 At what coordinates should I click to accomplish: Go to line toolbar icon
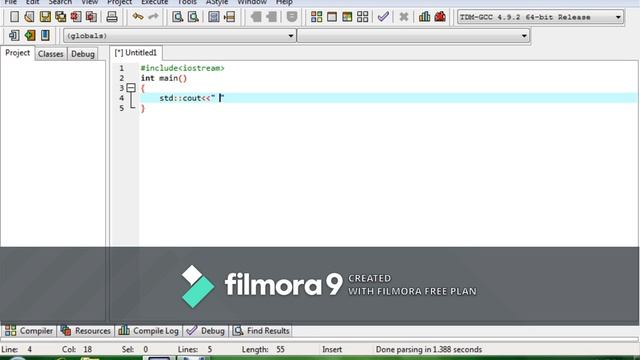229,17
